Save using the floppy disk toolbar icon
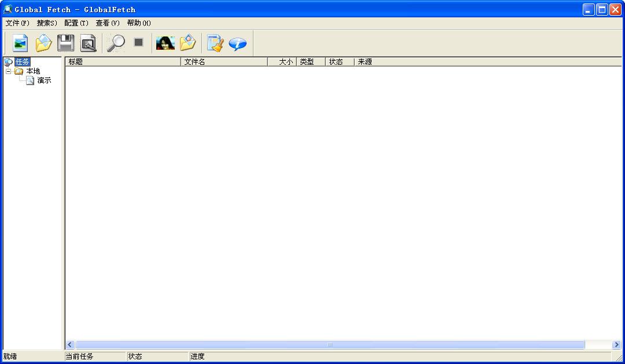This screenshot has height=364, width=625. tap(66, 43)
